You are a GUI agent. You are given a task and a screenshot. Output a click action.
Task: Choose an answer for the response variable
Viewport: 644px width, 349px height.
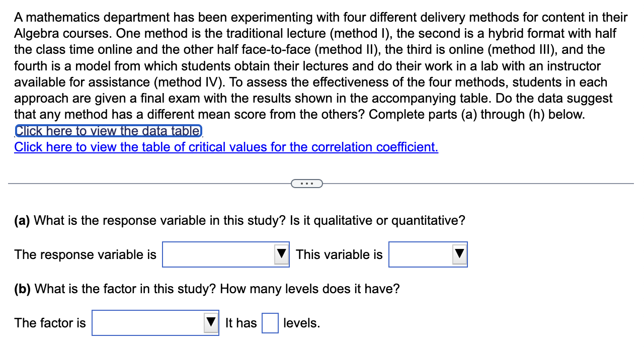tap(225, 254)
